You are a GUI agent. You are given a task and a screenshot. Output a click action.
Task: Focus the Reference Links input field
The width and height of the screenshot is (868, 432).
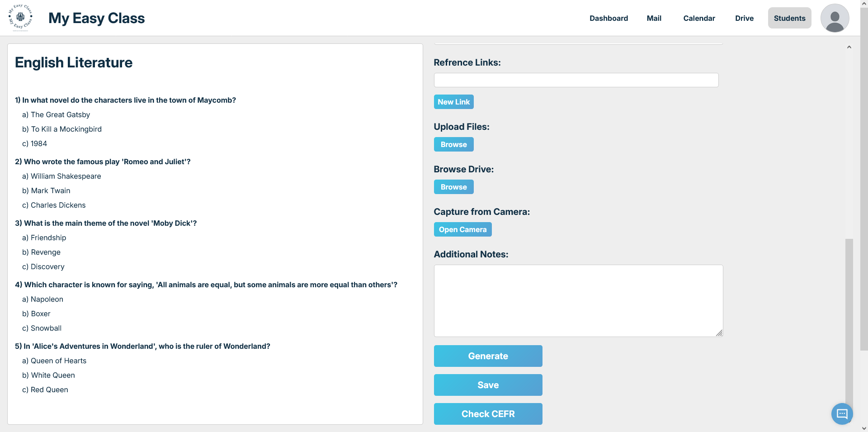pos(576,80)
